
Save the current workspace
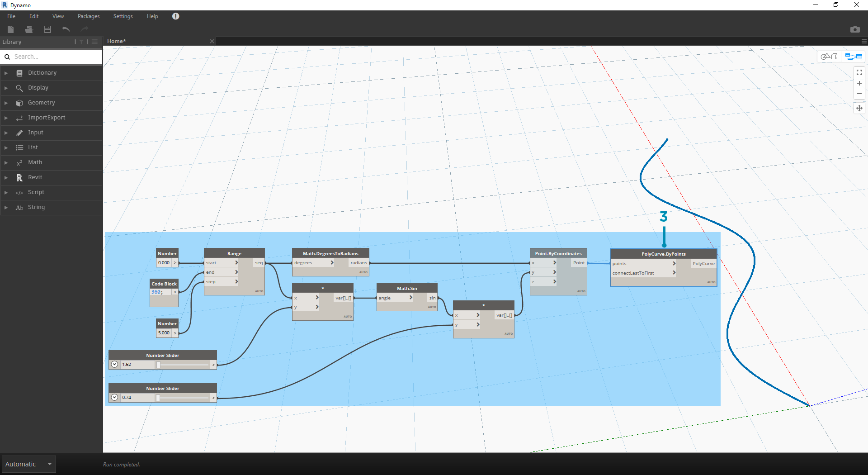pyautogui.click(x=47, y=29)
